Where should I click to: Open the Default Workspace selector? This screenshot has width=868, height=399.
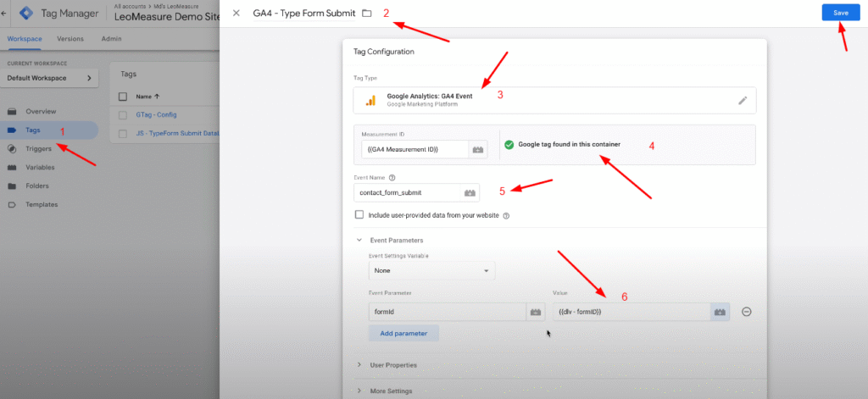pos(50,78)
